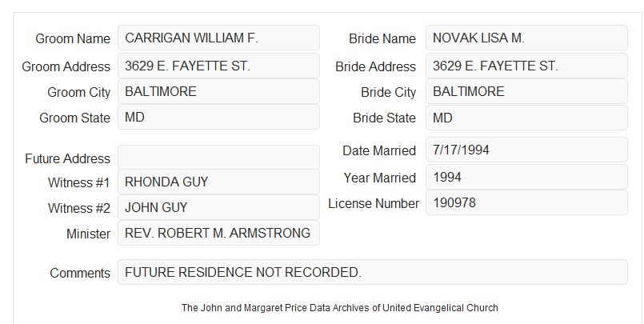The width and height of the screenshot is (644, 324).
Task: Click the Data Archives footer text
Action: tap(340, 307)
